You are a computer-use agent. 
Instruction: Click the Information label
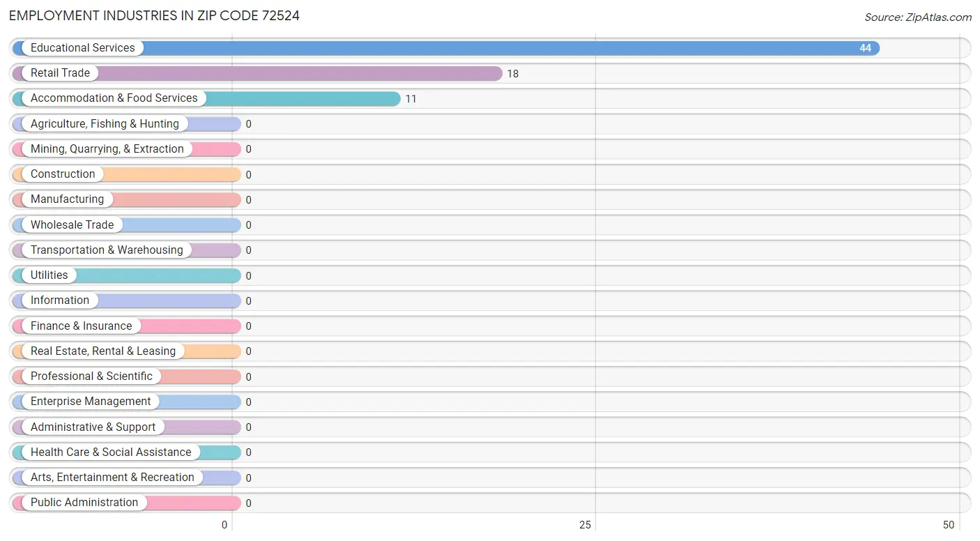click(60, 300)
